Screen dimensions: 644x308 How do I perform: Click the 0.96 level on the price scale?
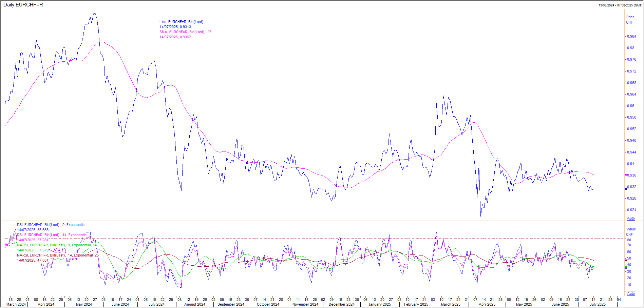coord(630,106)
